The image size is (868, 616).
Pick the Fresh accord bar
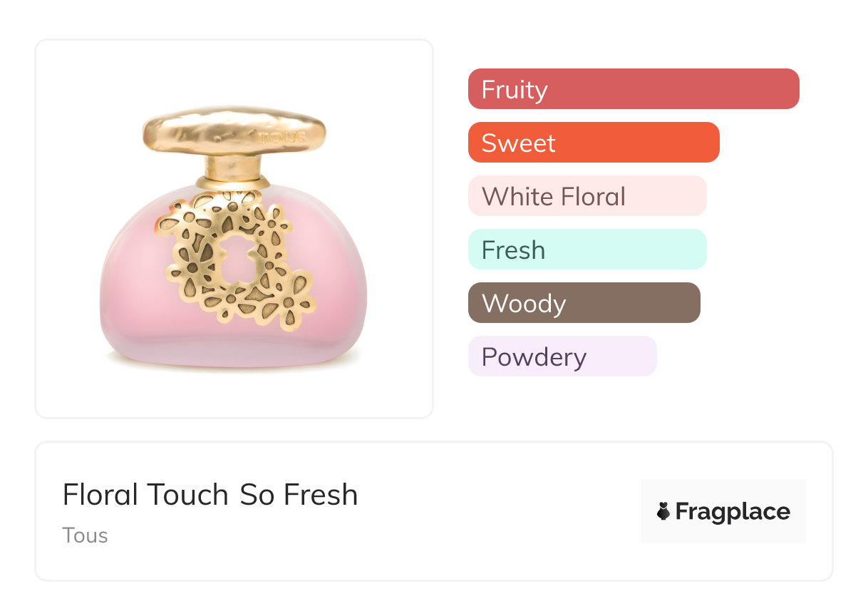coord(587,250)
